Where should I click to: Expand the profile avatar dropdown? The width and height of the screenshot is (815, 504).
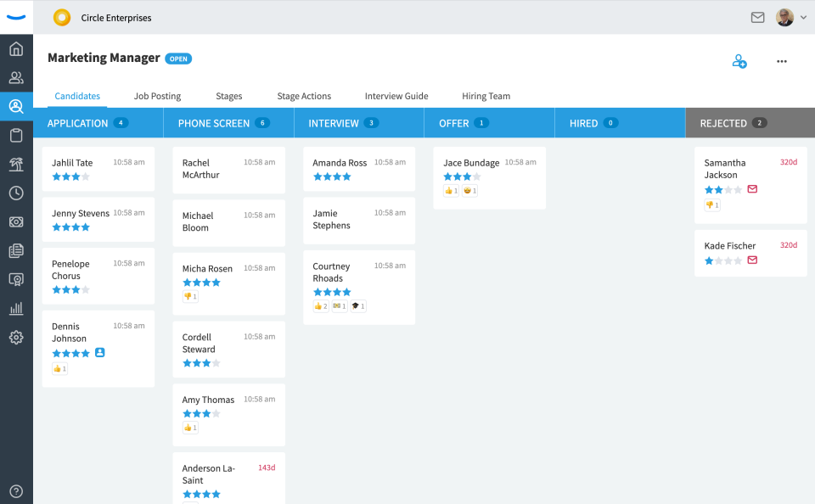(x=784, y=17)
